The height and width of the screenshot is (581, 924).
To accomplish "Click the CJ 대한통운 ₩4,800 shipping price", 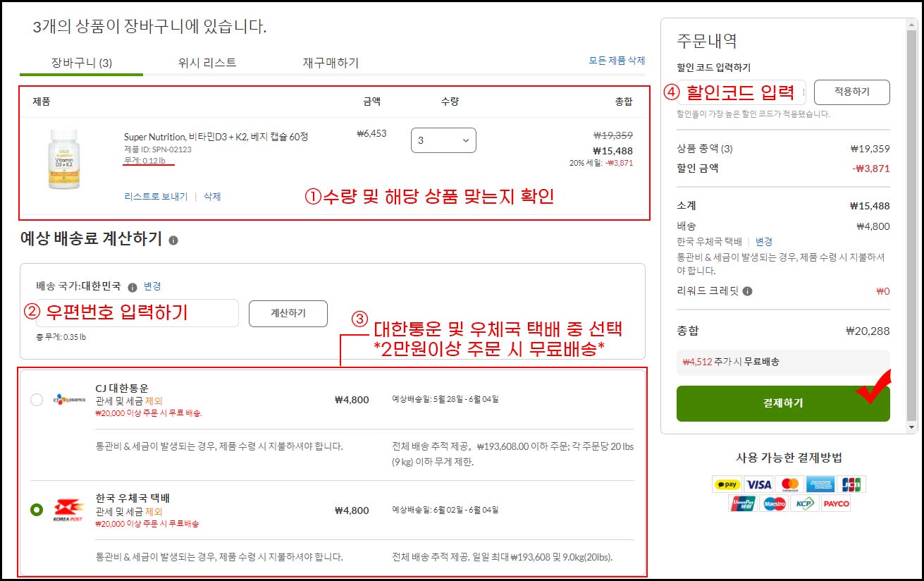I will tap(352, 400).
